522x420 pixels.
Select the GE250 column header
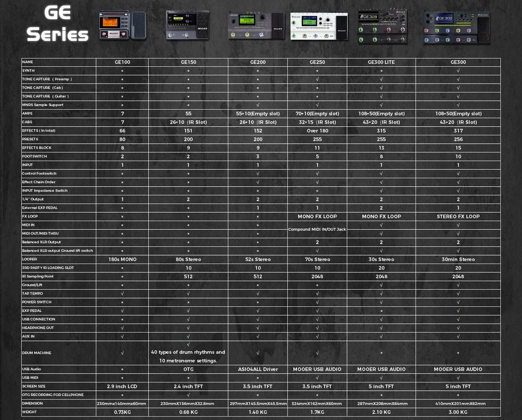tap(317, 62)
